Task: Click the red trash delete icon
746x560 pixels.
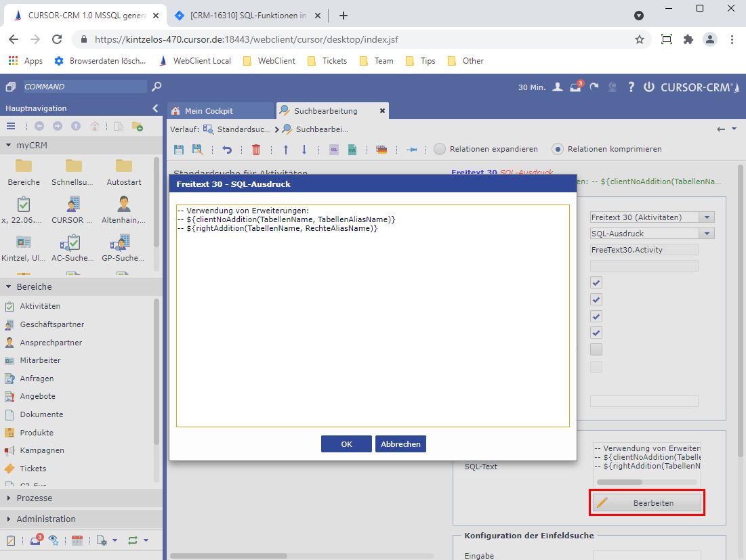Action: click(256, 150)
